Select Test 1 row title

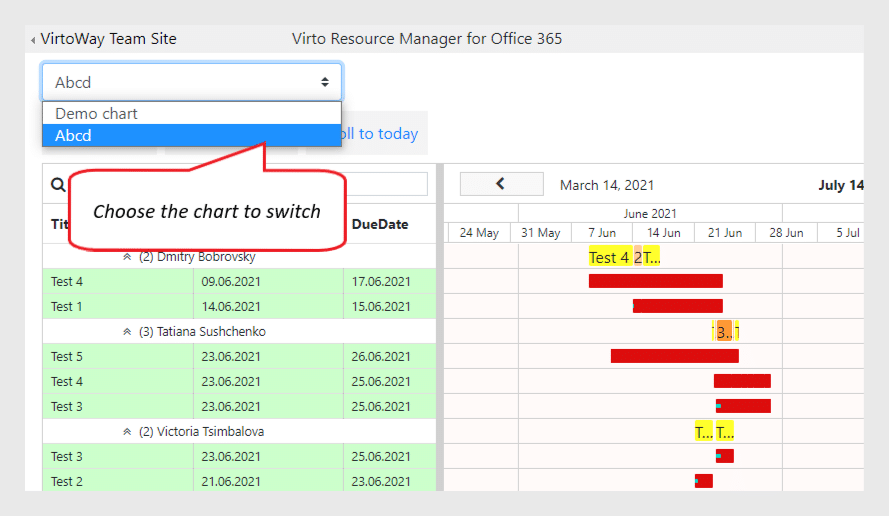66,307
